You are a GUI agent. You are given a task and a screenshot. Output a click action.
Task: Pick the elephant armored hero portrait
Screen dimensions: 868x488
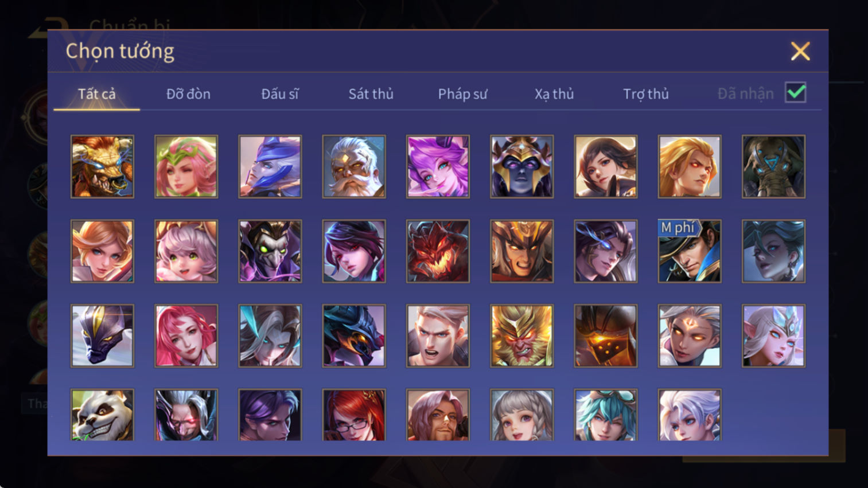click(x=773, y=167)
